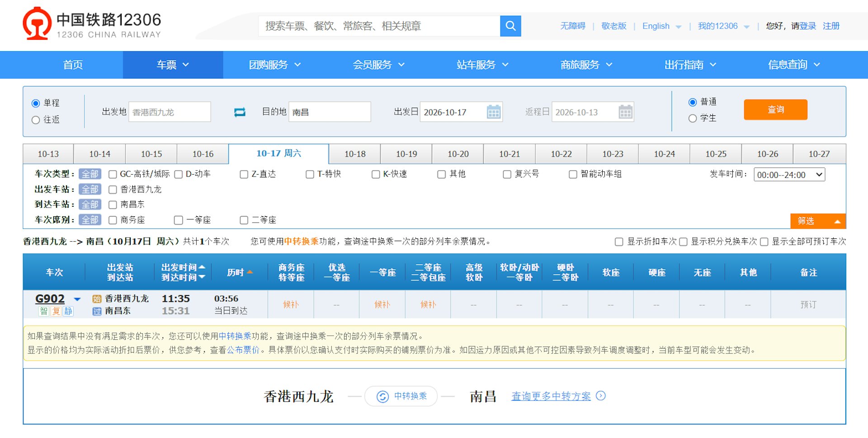Click the circled arrow after 查询更多中转方案
The image size is (868, 438).
click(601, 396)
